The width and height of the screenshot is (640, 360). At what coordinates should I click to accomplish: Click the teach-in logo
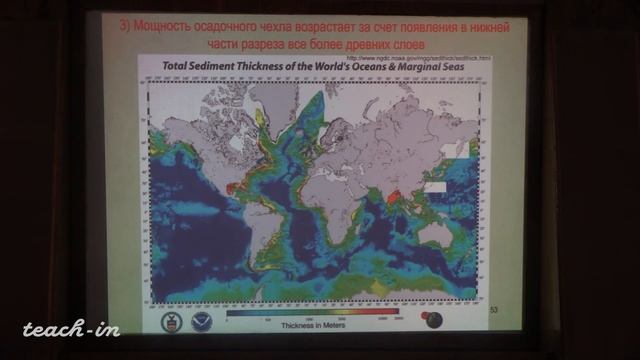click(71, 329)
